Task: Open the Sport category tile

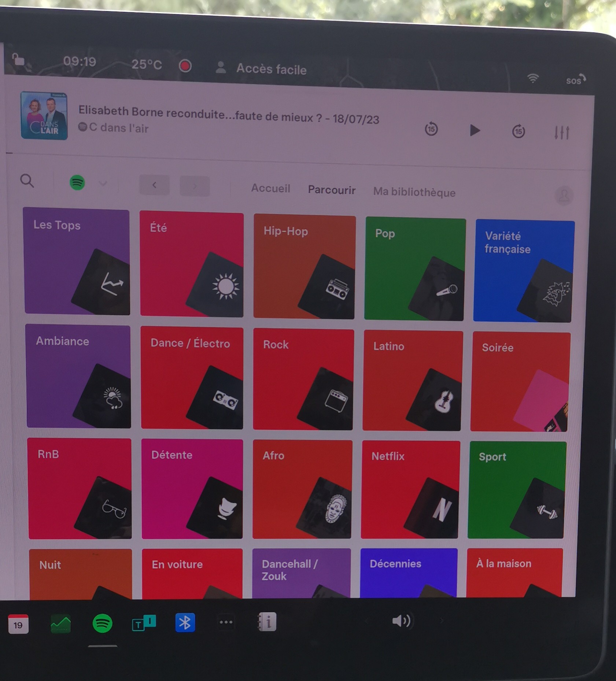Action: point(517,490)
